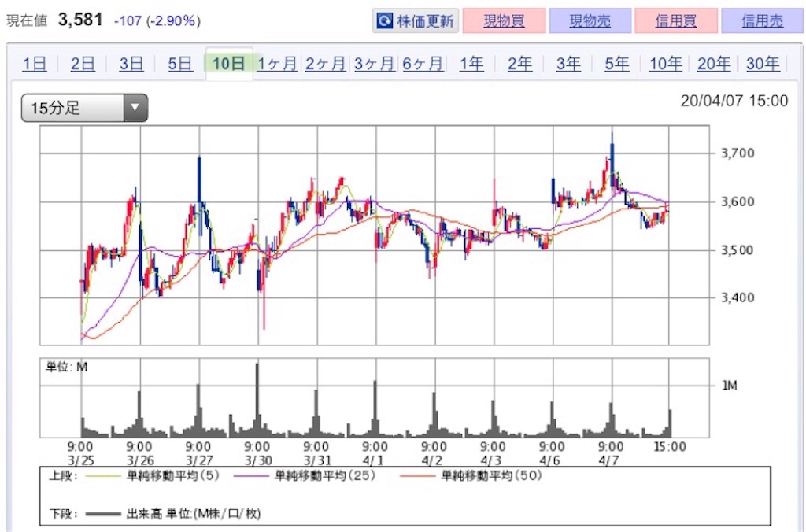Switch chart to 3年 range

pos(568,64)
